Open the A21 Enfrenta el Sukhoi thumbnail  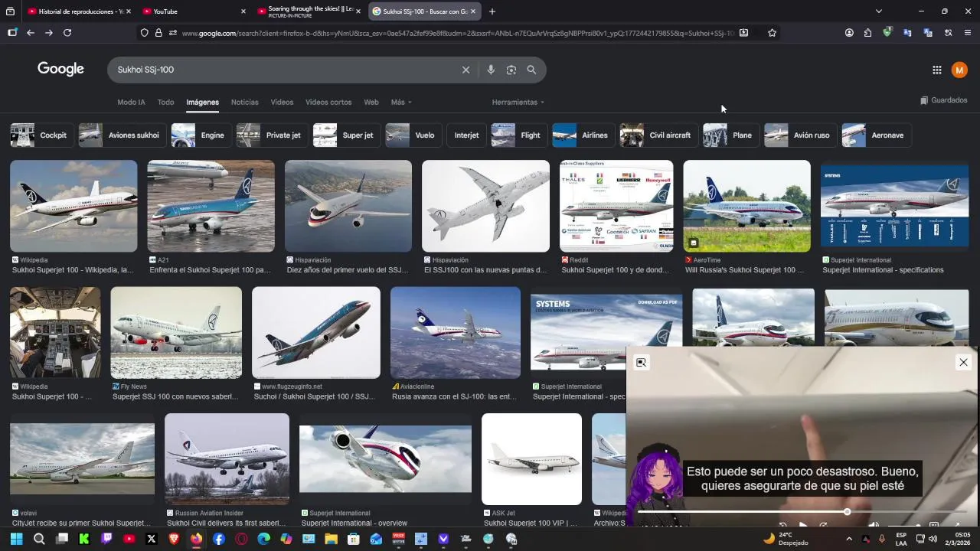pyautogui.click(x=211, y=206)
